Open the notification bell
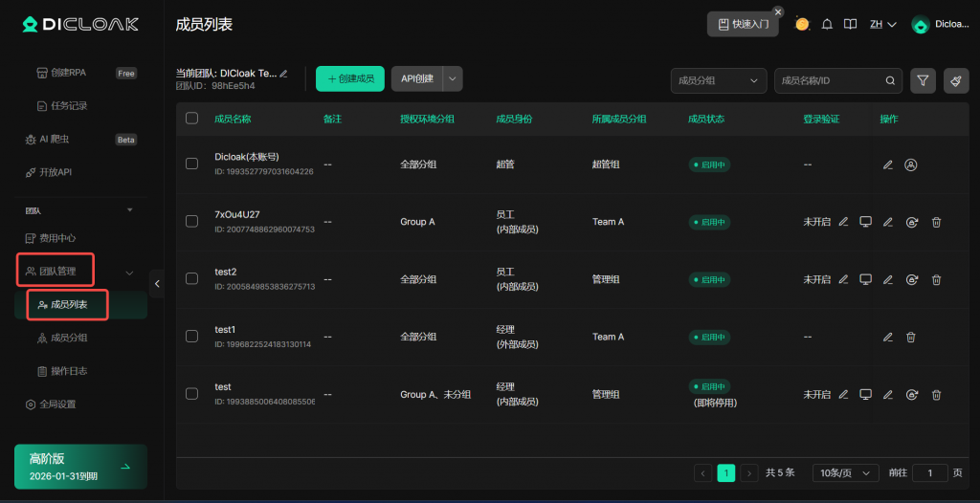 [x=827, y=25]
